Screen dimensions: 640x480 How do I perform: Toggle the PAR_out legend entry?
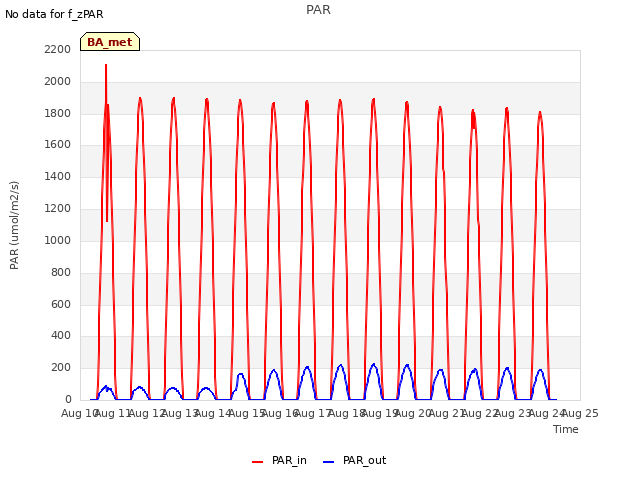[354, 460]
